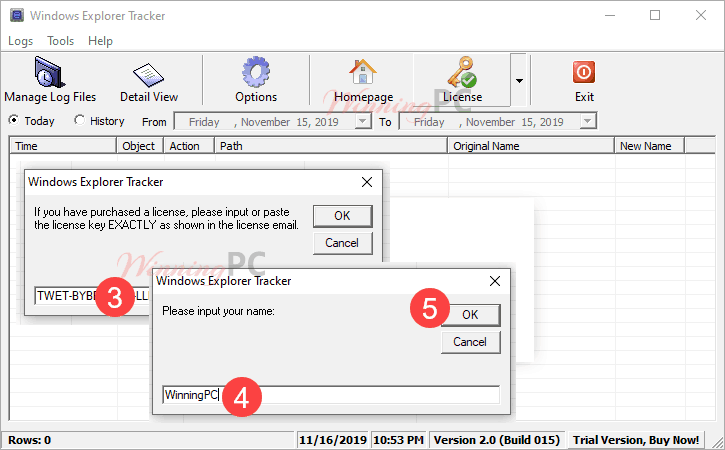Click Cancel in the name input dialog
725x450 pixels.
470,342
